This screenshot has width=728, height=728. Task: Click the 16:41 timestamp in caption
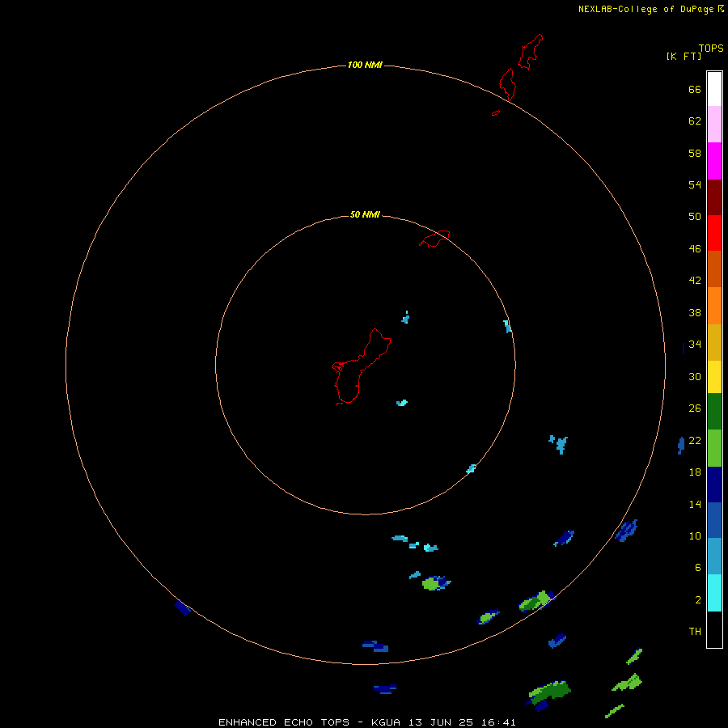coord(498,722)
